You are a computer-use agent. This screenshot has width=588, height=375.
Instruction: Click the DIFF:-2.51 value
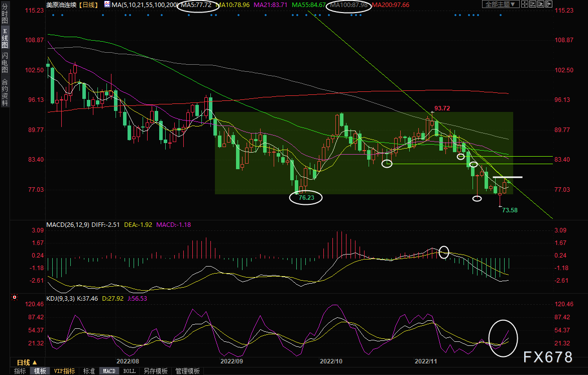coord(105,224)
